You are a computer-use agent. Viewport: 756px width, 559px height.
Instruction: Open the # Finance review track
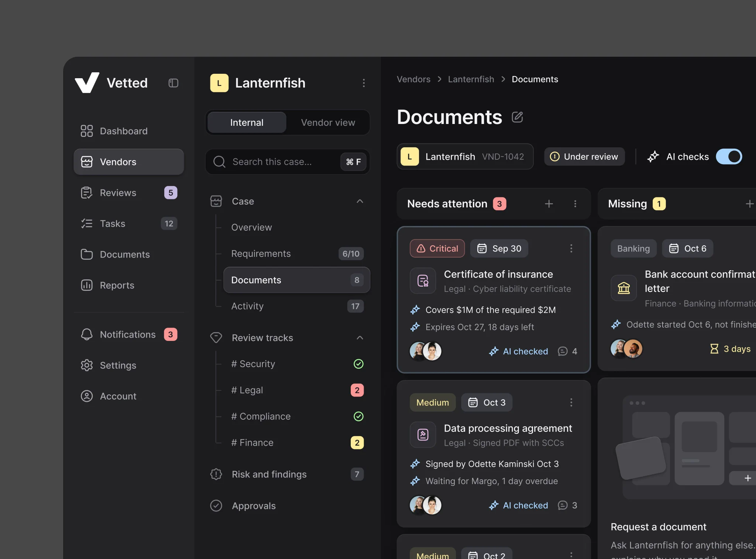click(x=297, y=442)
